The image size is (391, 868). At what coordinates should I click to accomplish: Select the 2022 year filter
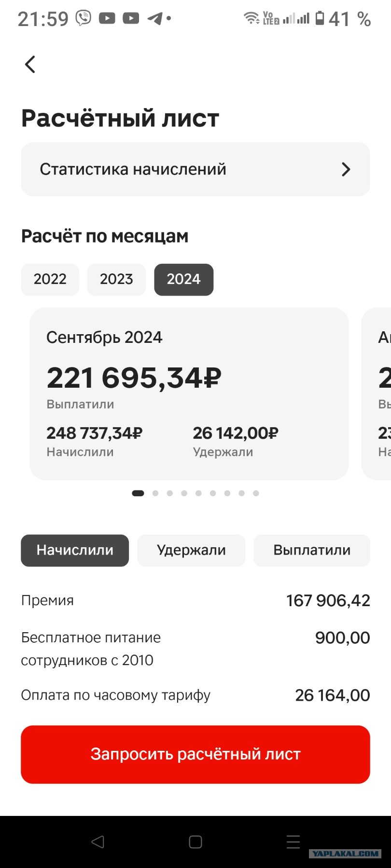[50, 279]
